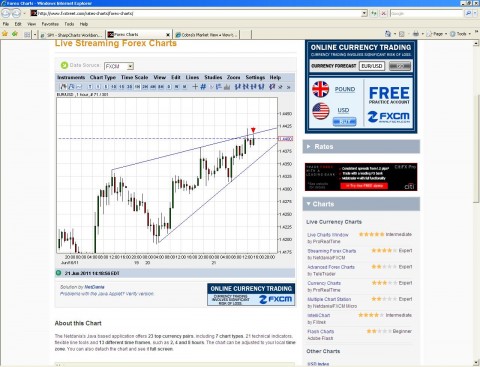480x367 pixels.
Task: Open the Lines chart menu
Action: click(192, 77)
